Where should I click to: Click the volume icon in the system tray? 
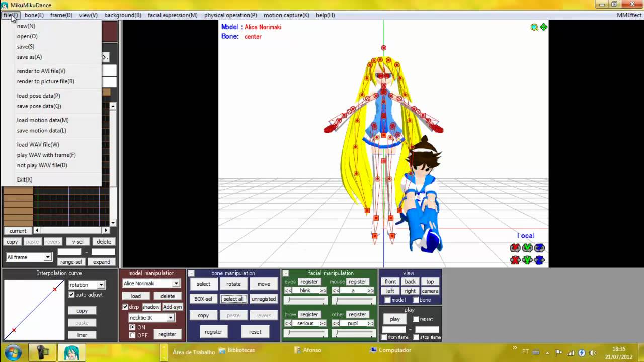(592, 353)
